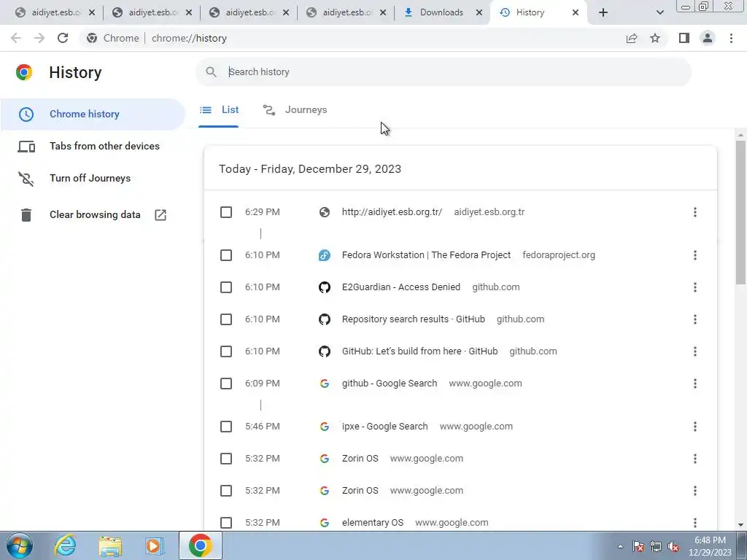This screenshot has height=560, width=747.
Task: Open more actions for Repository search results entry
Action: (695, 319)
